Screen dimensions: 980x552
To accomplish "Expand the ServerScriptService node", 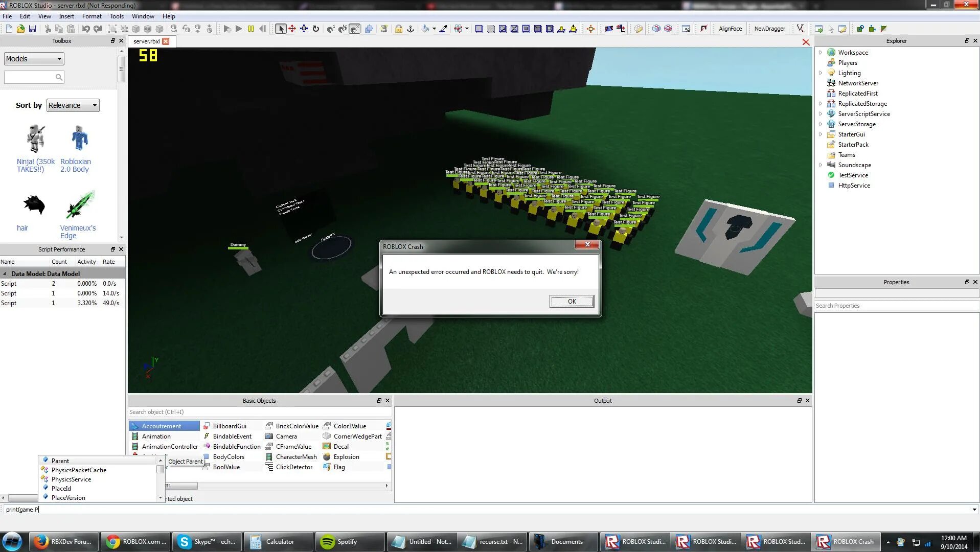I will (x=821, y=113).
